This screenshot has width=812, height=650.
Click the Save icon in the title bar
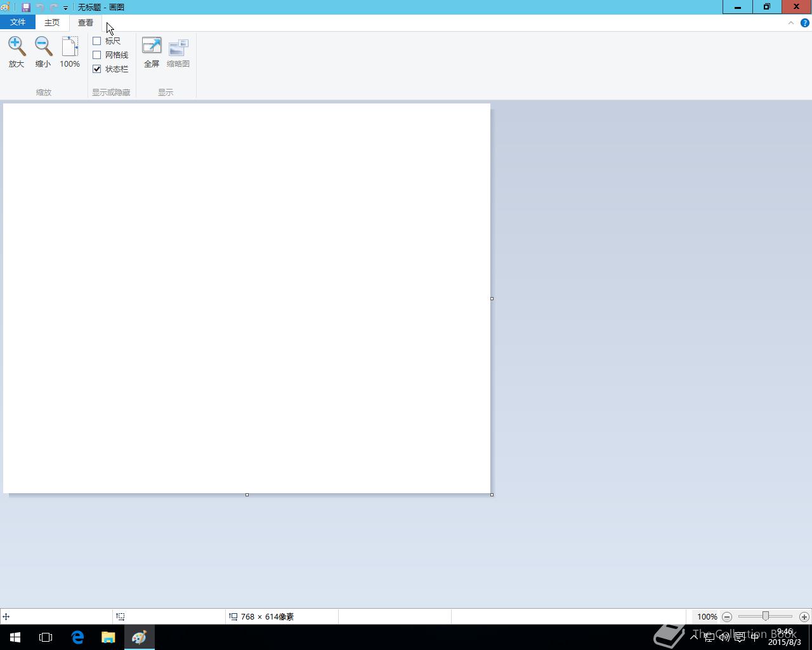coord(26,7)
